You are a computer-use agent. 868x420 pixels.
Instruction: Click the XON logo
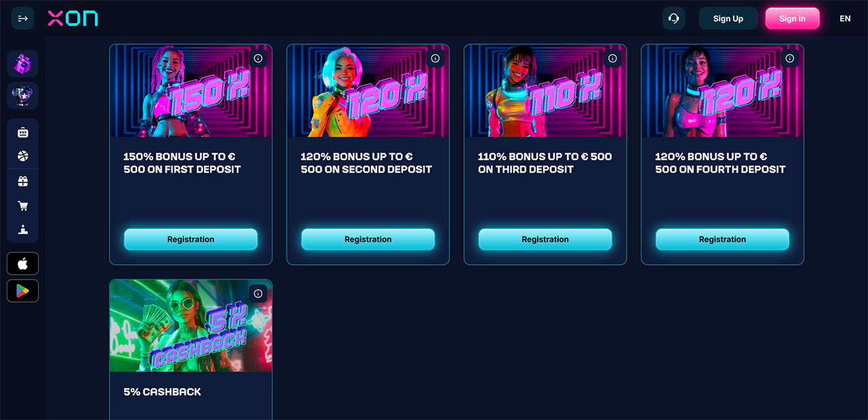(73, 19)
